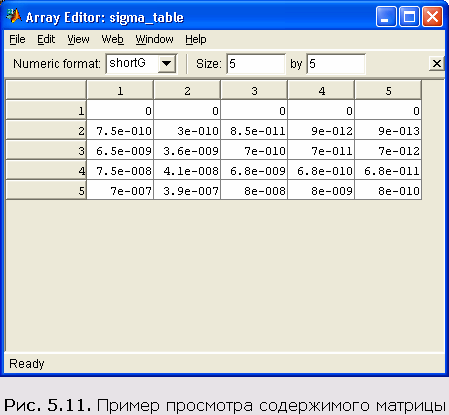Click the columns field after 'by'
Screen dimensions: 449x415
tap(336, 64)
